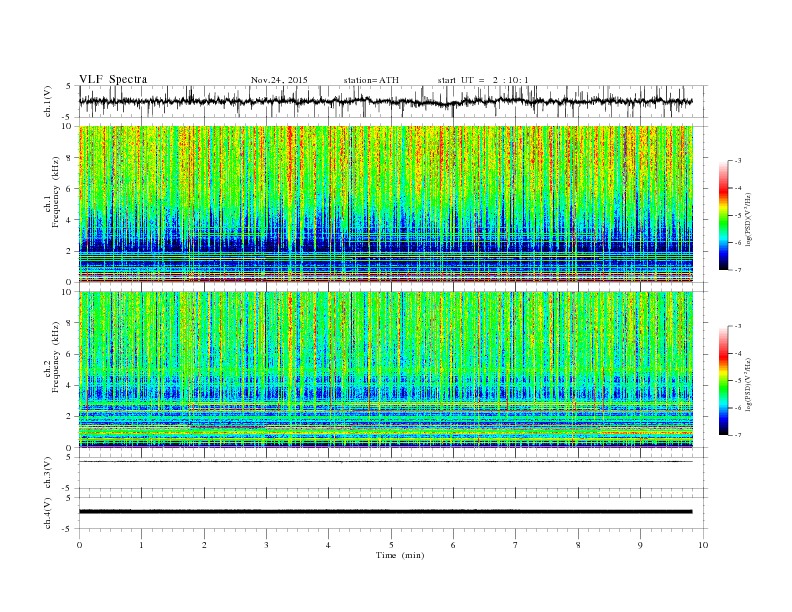Viewport: 792px width, 612px height.
Task: Click the "-3" label on ch.1 color bar
Action: 737,161
